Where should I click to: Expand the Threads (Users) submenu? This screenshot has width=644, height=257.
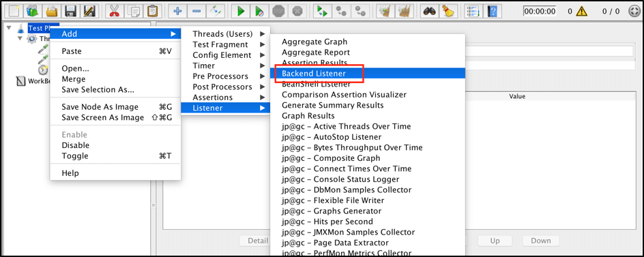pyautogui.click(x=226, y=33)
